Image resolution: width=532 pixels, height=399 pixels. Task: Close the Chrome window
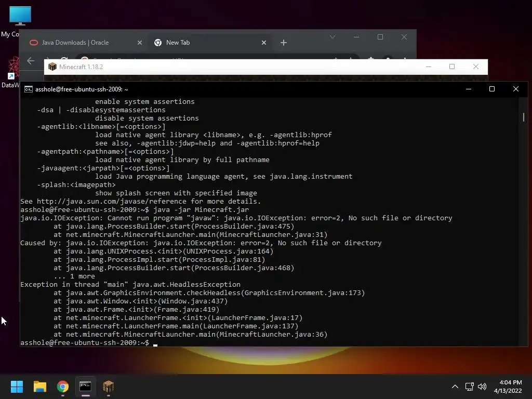[x=404, y=37]
